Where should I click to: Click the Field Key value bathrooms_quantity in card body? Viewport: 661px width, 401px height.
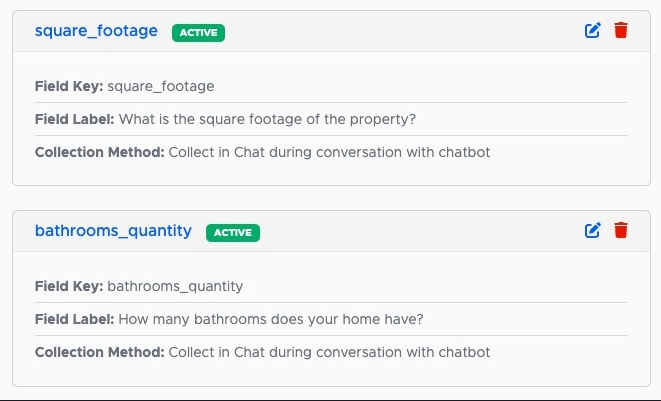[x=175, y=287]
